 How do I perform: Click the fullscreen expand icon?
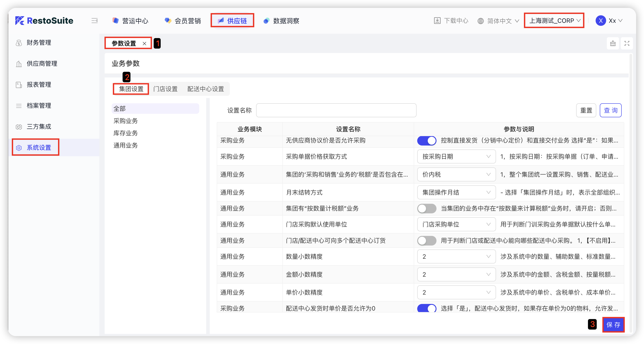point(626,44)
